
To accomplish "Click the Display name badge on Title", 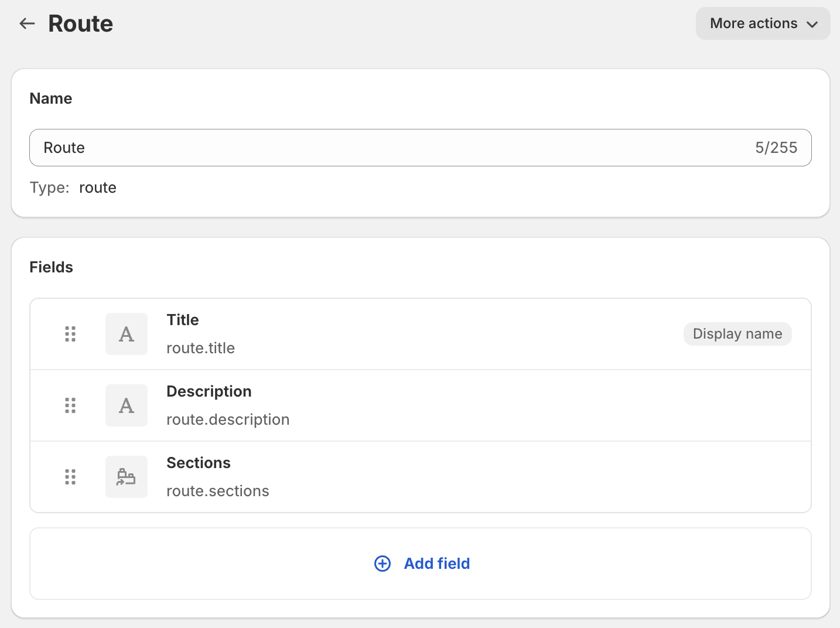I will (x=737, y=333).
